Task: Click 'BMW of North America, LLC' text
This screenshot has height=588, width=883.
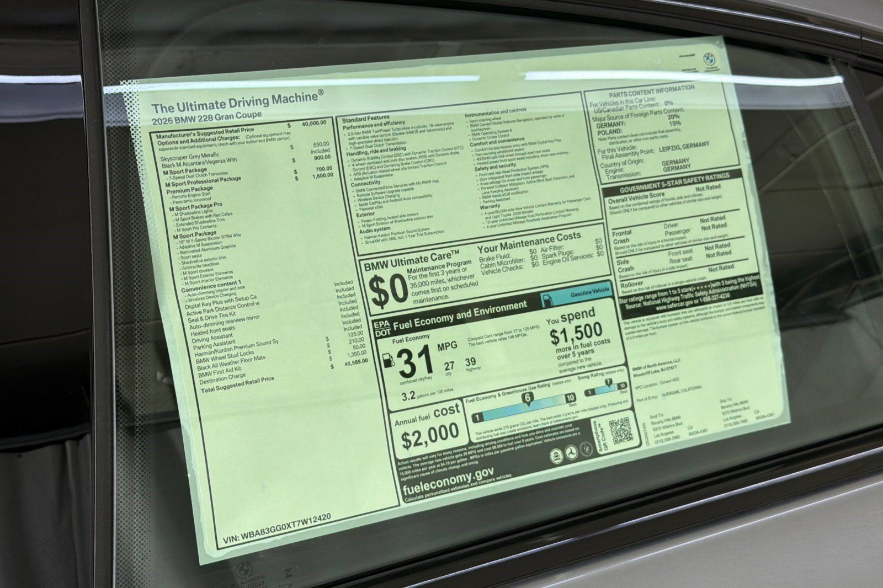Action: (656, 364)
